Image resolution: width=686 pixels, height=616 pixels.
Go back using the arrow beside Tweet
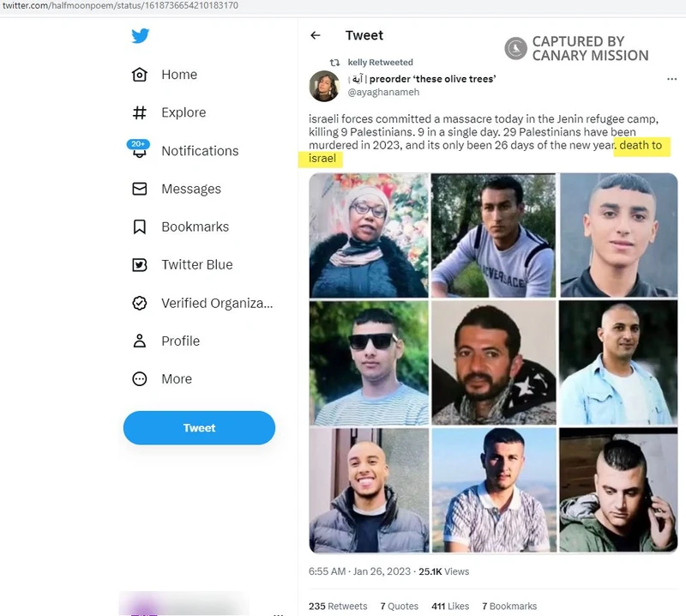(316, 35)
